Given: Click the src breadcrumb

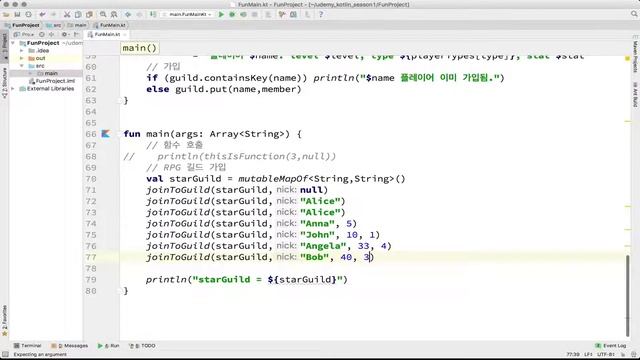Looking at the screenshot, I should (x=54, y=25).
